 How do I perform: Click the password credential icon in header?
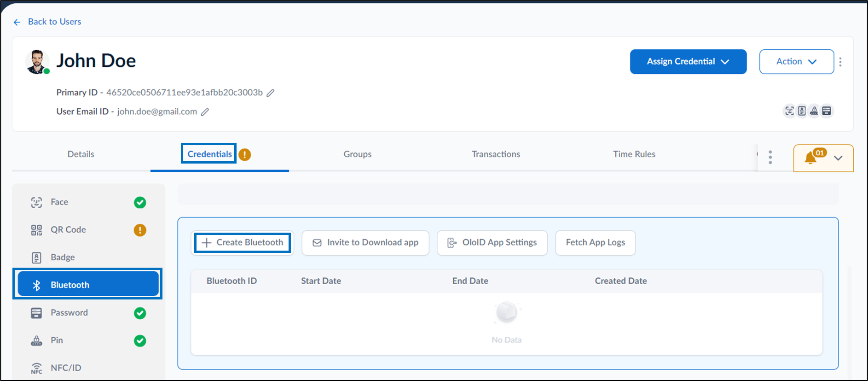tap(827, 111)
